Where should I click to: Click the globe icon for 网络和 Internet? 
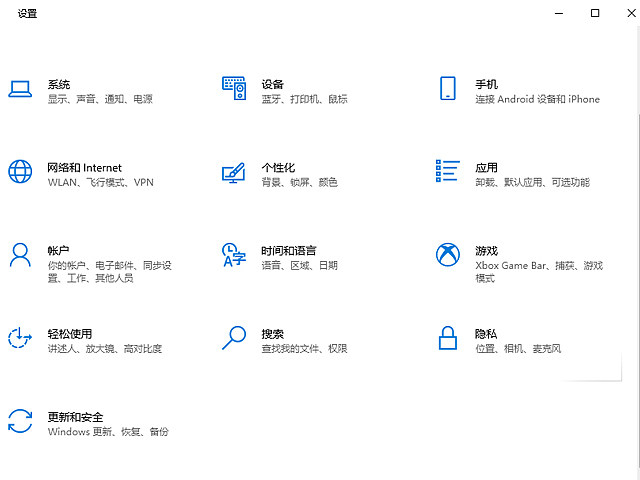point(20,171)
